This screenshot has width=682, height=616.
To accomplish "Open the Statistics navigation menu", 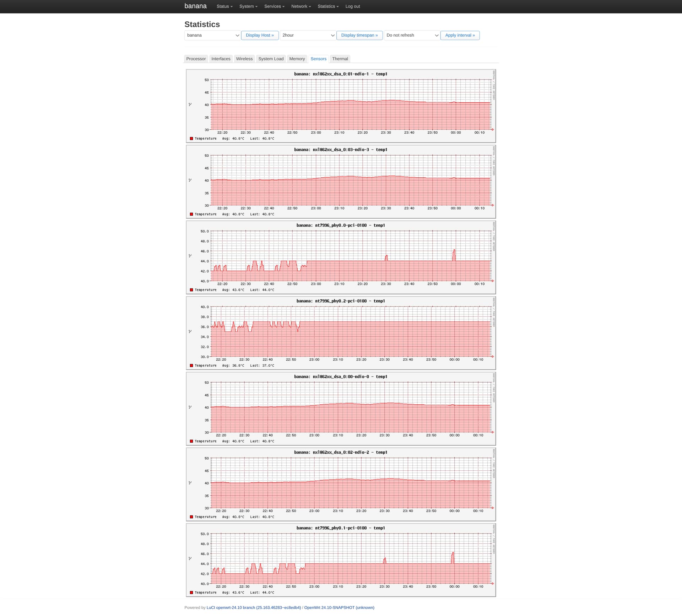I will pyautogui.click(x=328, y=6).
